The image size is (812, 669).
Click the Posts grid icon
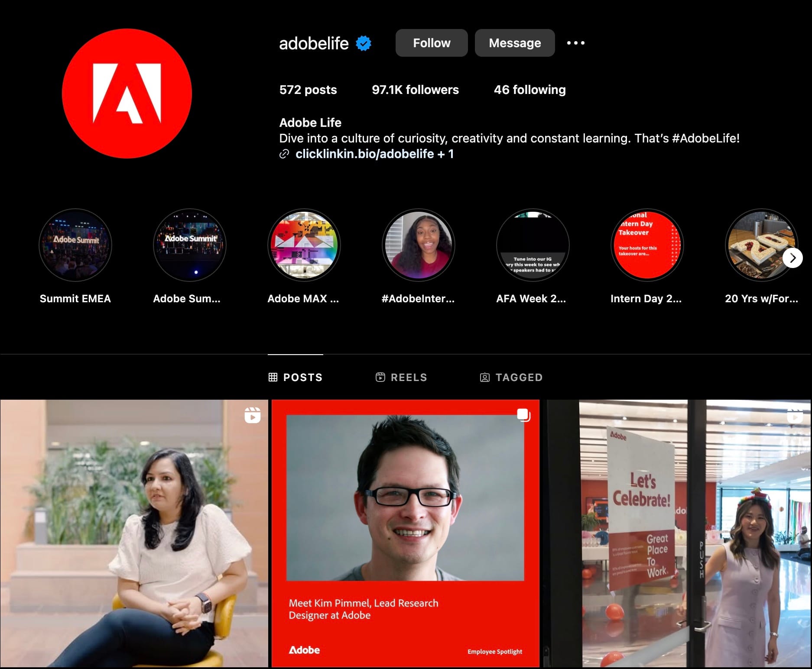tap(273, 377)
